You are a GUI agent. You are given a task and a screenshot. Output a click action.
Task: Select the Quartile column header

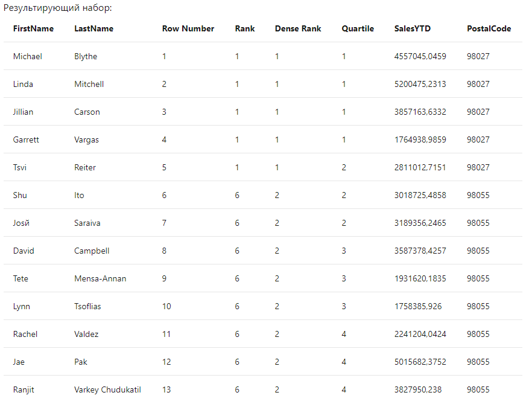coord(358,28)
